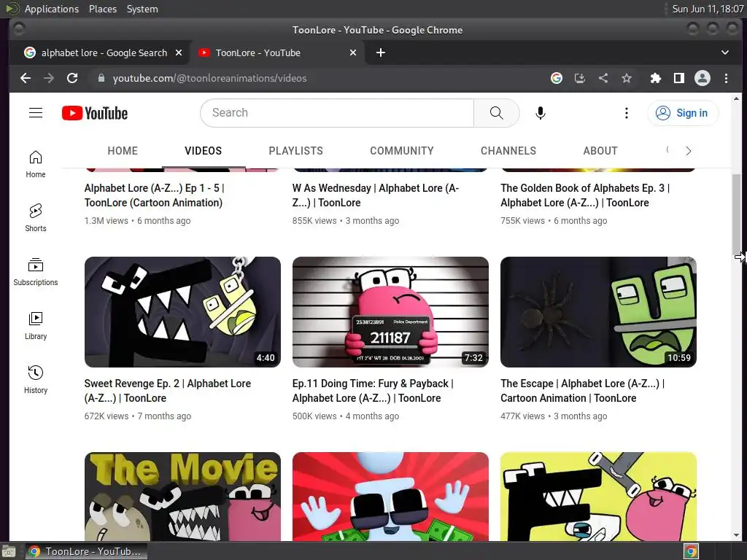Close the alphabet lore Google Search tab
The width and height of the screenshot is (747, 560).
point(179,52)
